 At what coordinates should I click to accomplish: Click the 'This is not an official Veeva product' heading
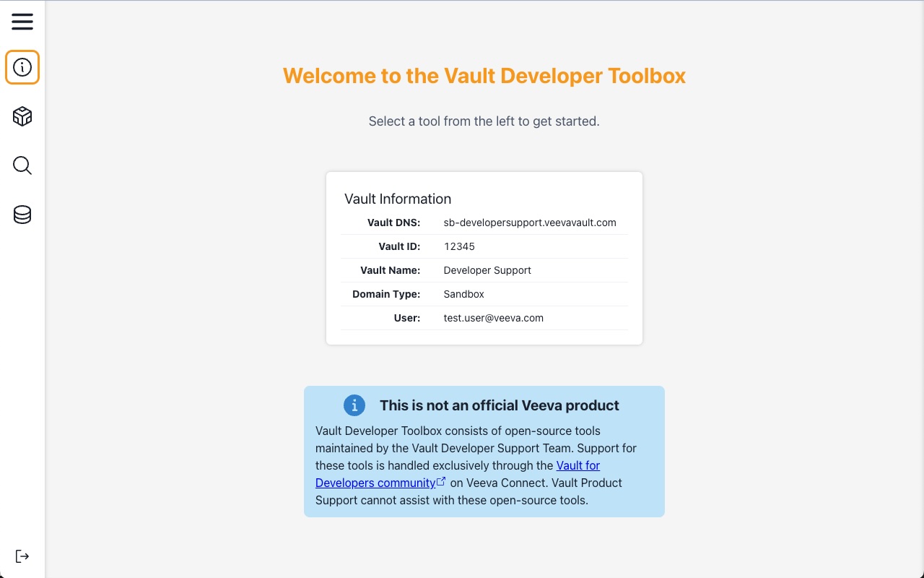pyautogui.click(x=500, y=405)
